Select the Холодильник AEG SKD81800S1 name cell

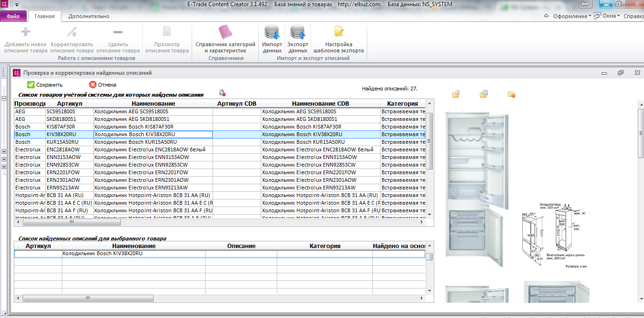pyautogui.click(x=153, y=119)
